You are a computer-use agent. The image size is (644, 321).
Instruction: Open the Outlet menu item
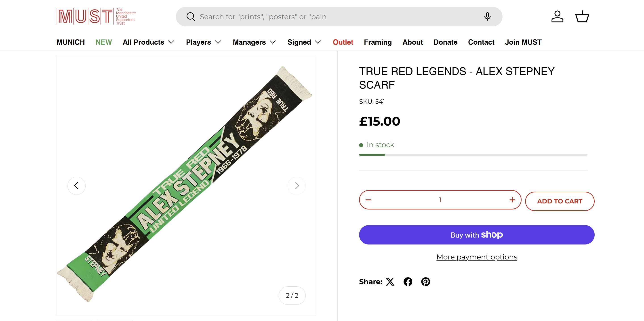coord(343,42)
